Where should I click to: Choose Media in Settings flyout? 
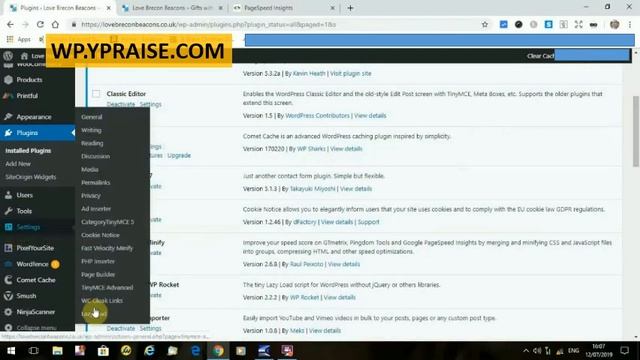tap(89, 169)
